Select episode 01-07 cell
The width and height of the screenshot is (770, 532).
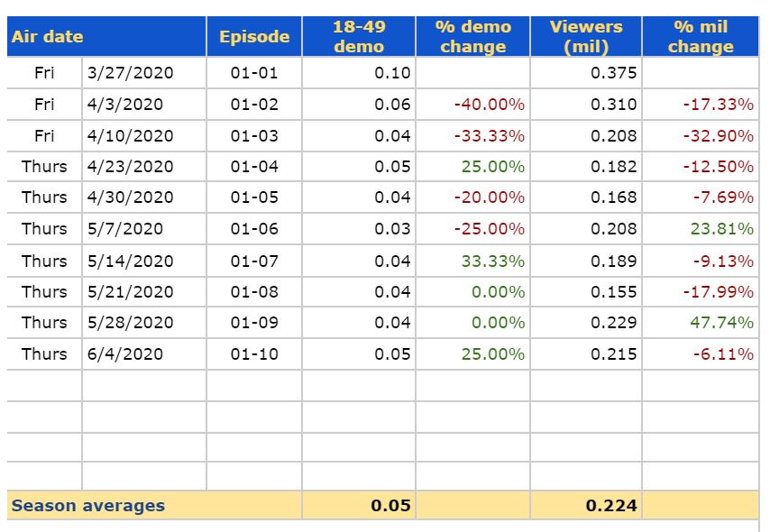point(254,261)
